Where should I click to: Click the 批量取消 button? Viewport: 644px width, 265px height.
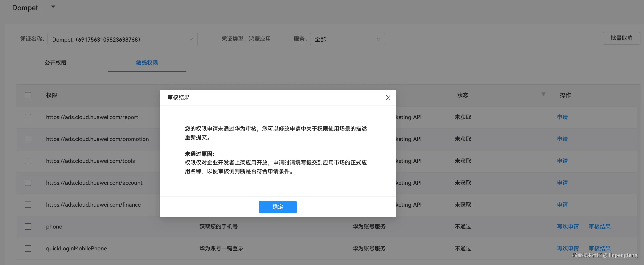coord(621,38)
